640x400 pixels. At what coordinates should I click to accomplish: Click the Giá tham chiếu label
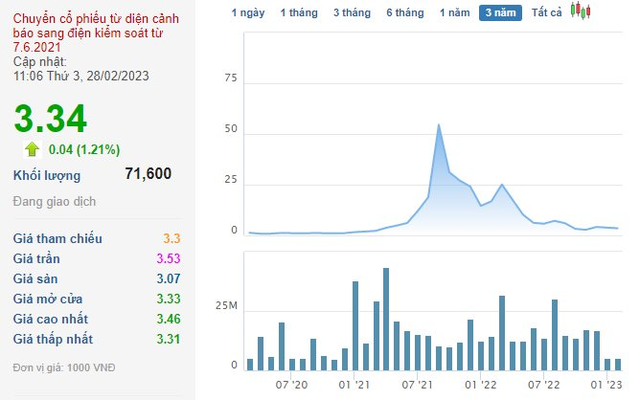(x=58, y=238)
